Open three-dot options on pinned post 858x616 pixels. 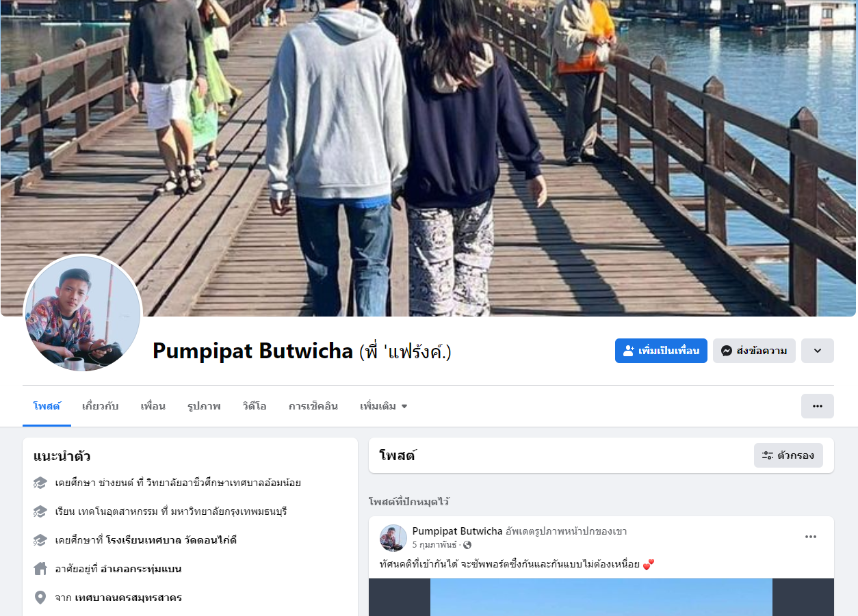pos(811,537)
